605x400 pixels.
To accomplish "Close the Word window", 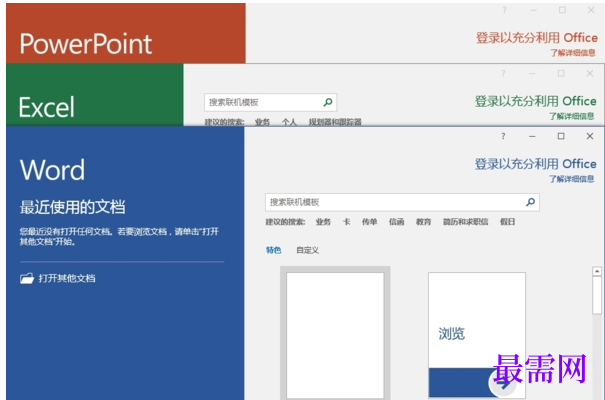I will (x=590, y=136).
